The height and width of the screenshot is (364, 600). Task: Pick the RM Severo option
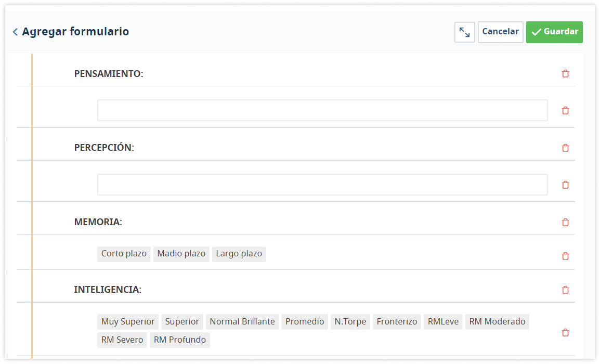[x=122, y=340]
